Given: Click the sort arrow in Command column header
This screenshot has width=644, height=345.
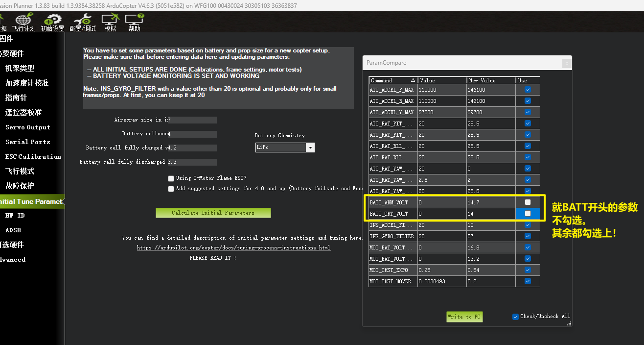Looking at the screenshot, I should pos(413,80).
